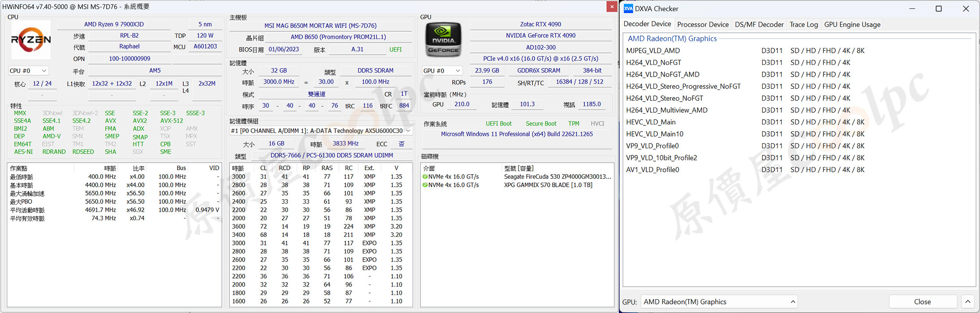Click the 120 W TDP value
The image size is (980, 313).
pos(205,35)
